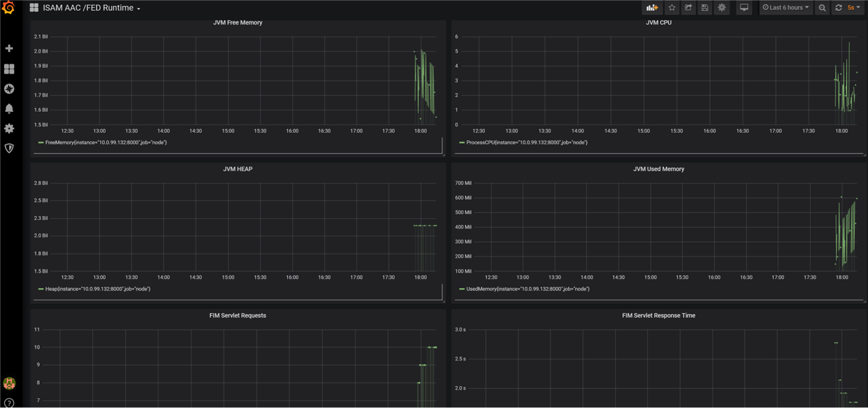Click the Add panel icon
Viewport: 868px width, 408px height.
652,7
